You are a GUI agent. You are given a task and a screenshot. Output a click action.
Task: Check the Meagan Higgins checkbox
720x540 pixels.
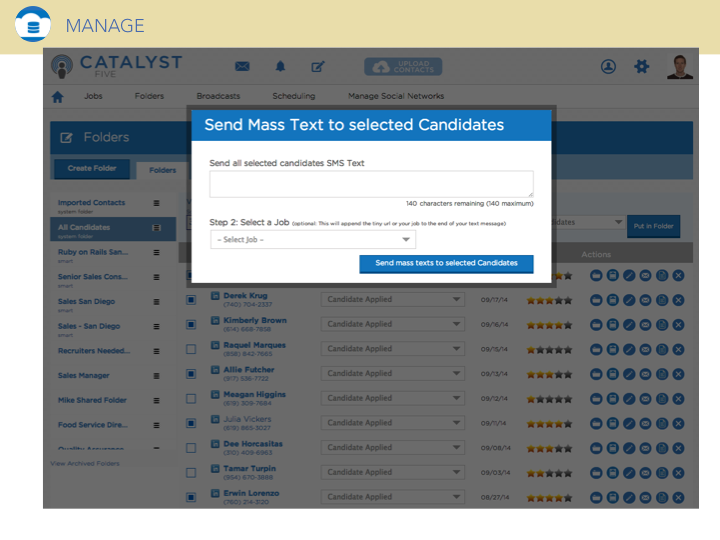coord(191,398)
